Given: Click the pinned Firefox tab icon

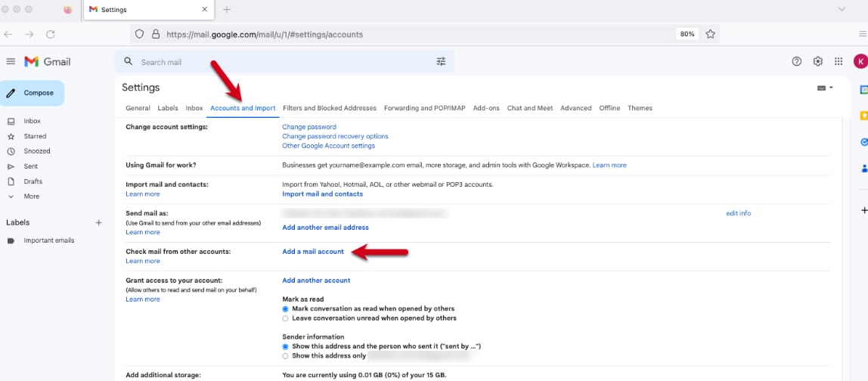Looking at the screenshot, I should pyautogui.click(x=68, y=9).
